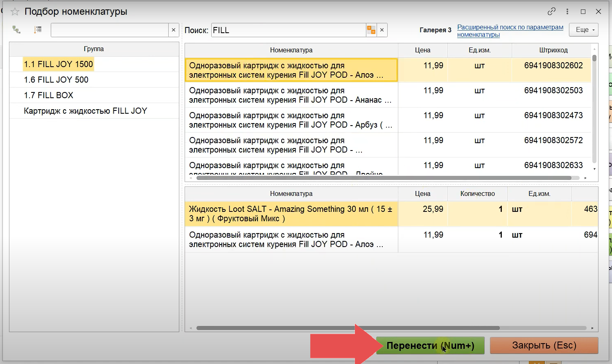The width and height of the screenshot is (612, 364).
Task: Select the 1.6 FILL JOY 500 group
Action: 56,80
